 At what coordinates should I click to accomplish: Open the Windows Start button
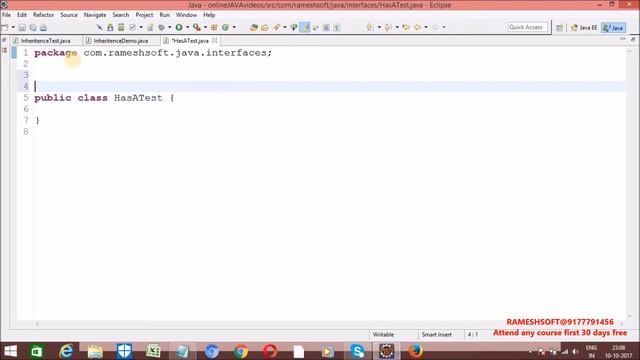10,351
